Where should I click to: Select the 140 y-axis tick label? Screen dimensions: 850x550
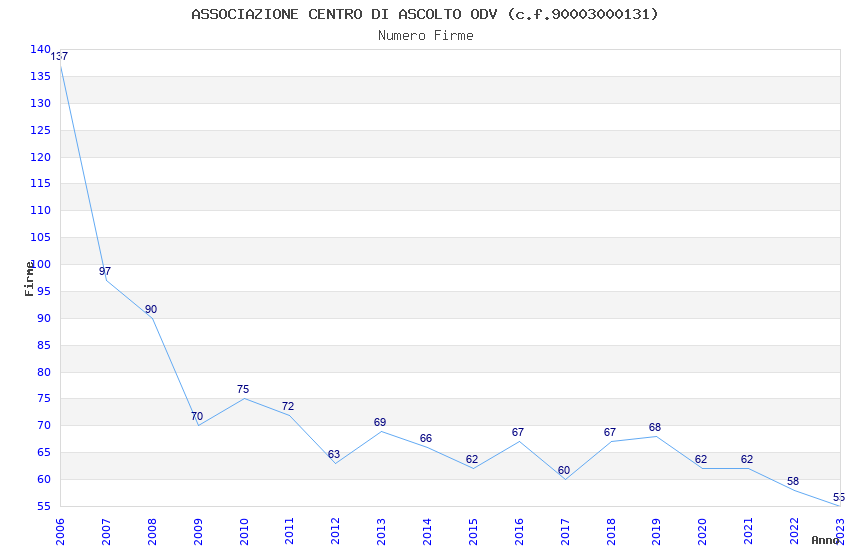40,49
